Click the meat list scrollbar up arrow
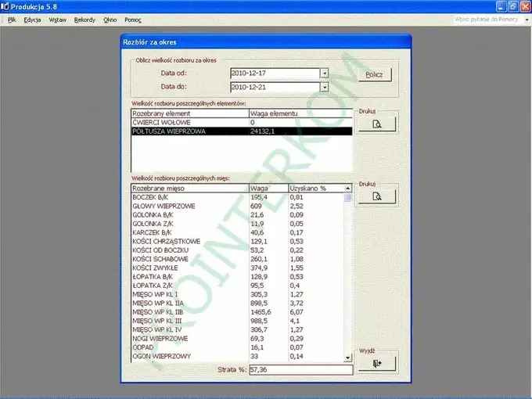 tap(348, 189)
